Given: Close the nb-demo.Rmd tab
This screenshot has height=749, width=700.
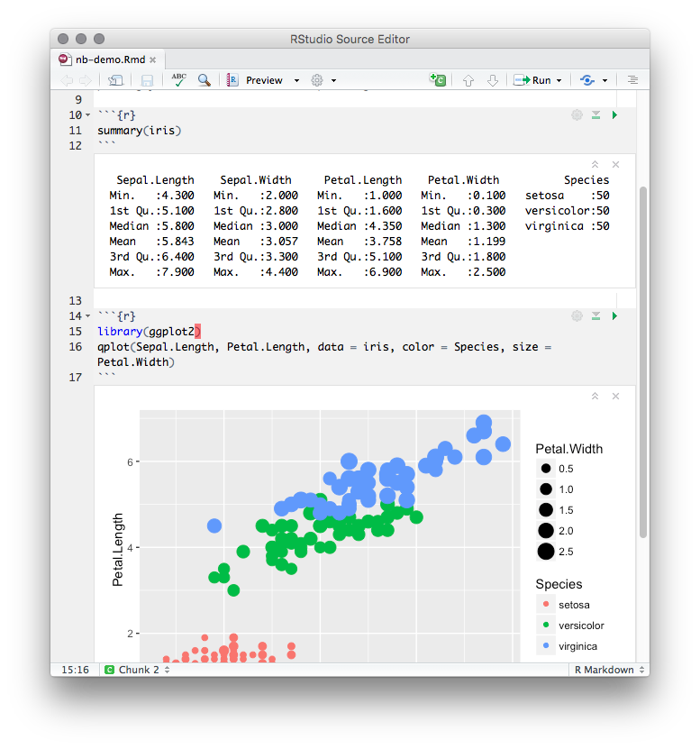Looking at the screenshot, I should coord(153,60).
